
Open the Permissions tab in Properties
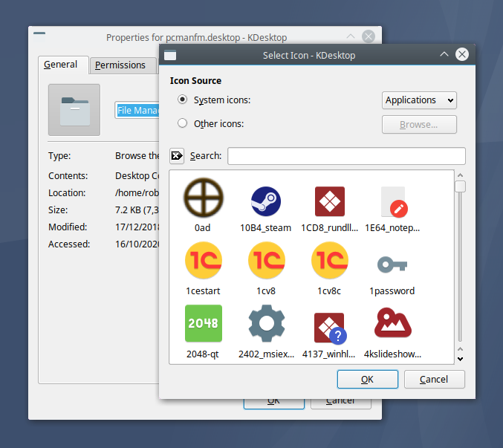pyautogui.click(x=123, y=65)
